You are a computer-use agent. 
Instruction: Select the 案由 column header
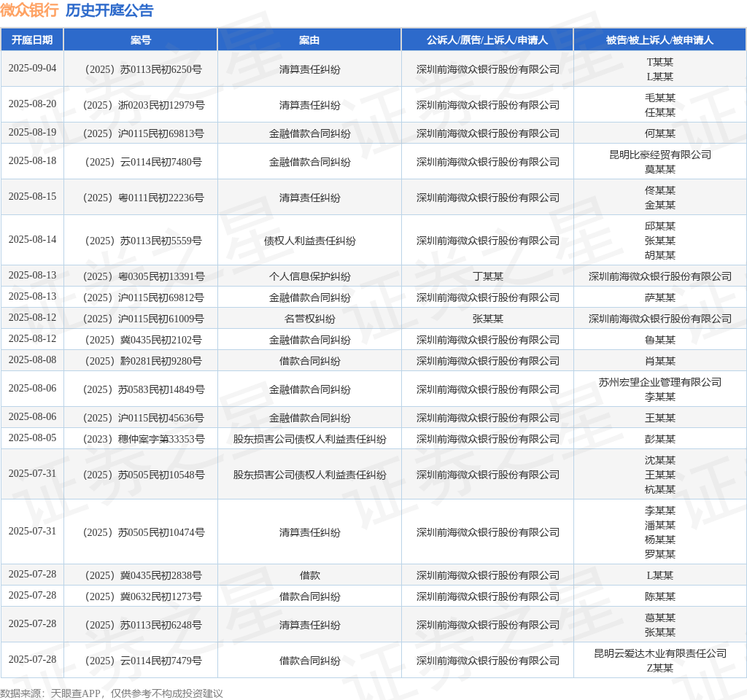(x=309, y=40)
